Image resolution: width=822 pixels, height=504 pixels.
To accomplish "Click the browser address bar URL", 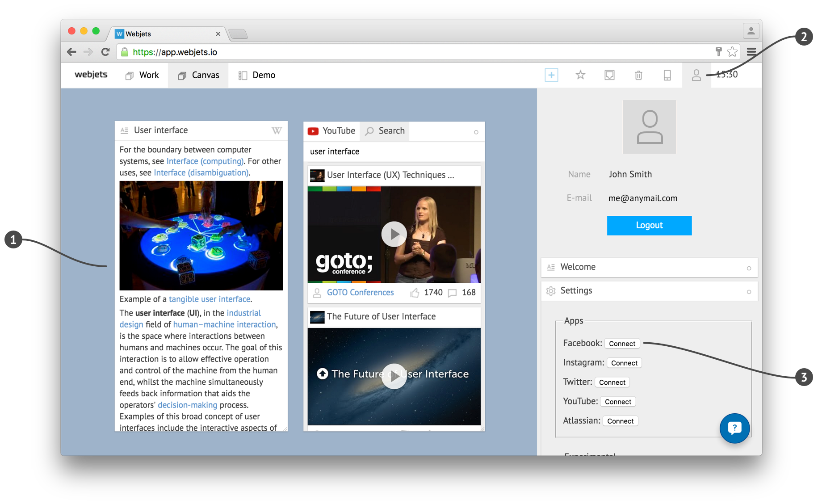I will click(x=175, y=52).
